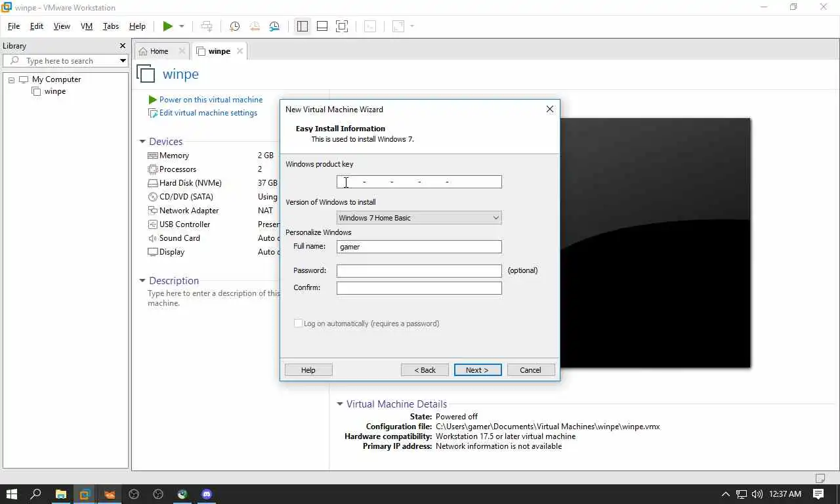Viewport: 840px width, 504px height.
Task: Click the Cancel button
Action: [531, 370]
